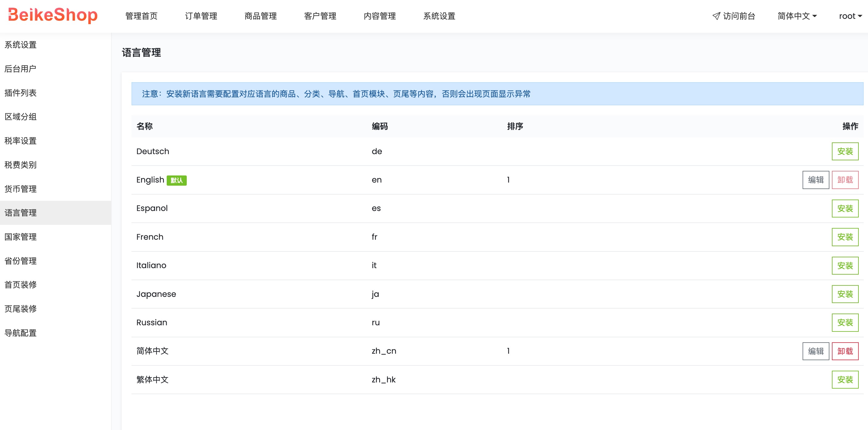Uninstall the 简体中文 language
This screenshot has width=868, height=430.
[845, 351]
